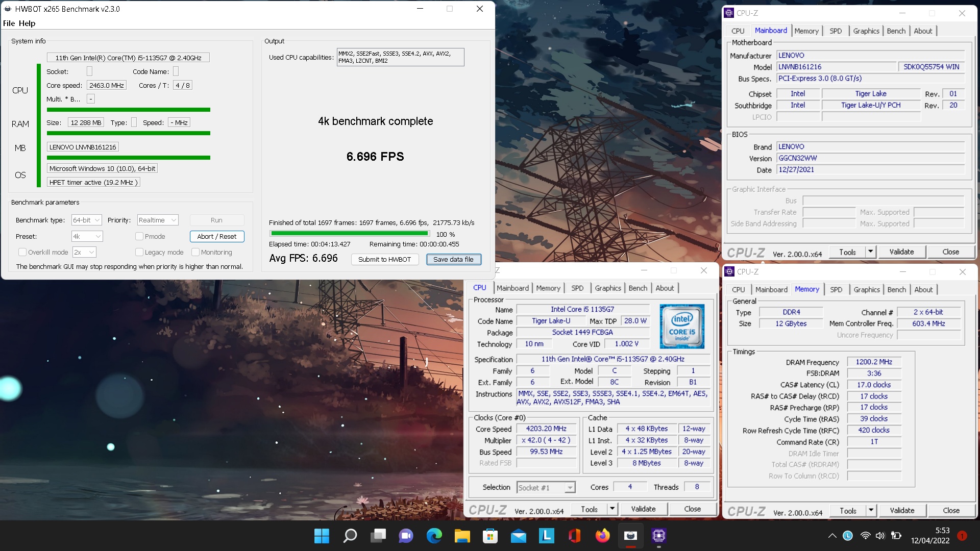980x551 pixels.
Task: Open Microsoft Edge from taskbar
Action: 434,536
